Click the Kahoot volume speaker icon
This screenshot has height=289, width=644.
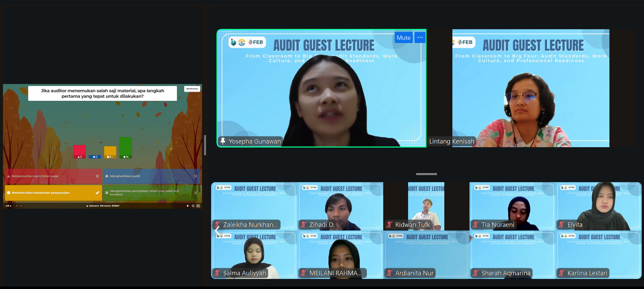(x=188, y=206)
